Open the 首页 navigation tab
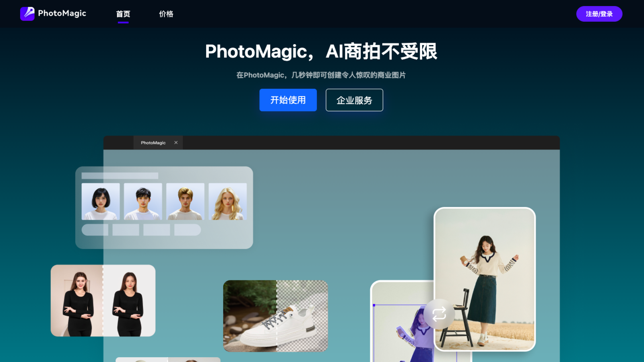The image size is (644, 362). pos(123,14)
